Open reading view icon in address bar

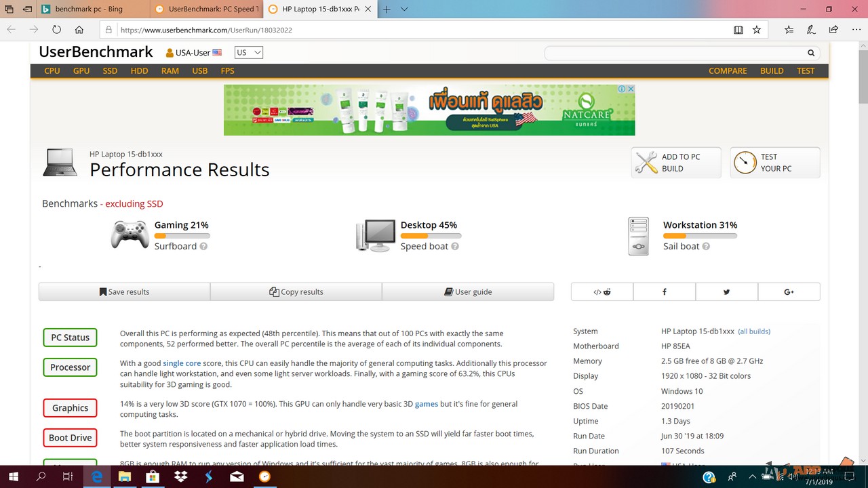(738, 30)
